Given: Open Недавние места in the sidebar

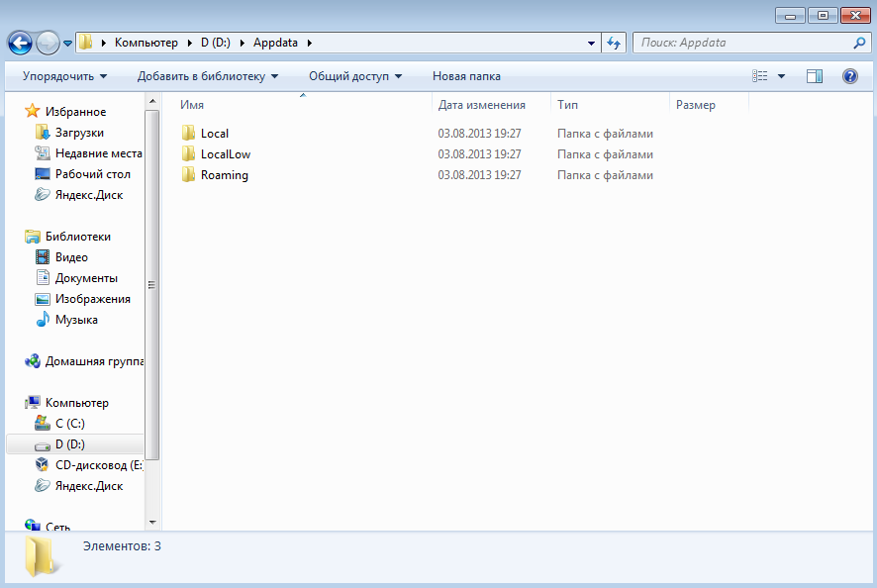Looking at the screenshot, I should click(x=98, y=153).
